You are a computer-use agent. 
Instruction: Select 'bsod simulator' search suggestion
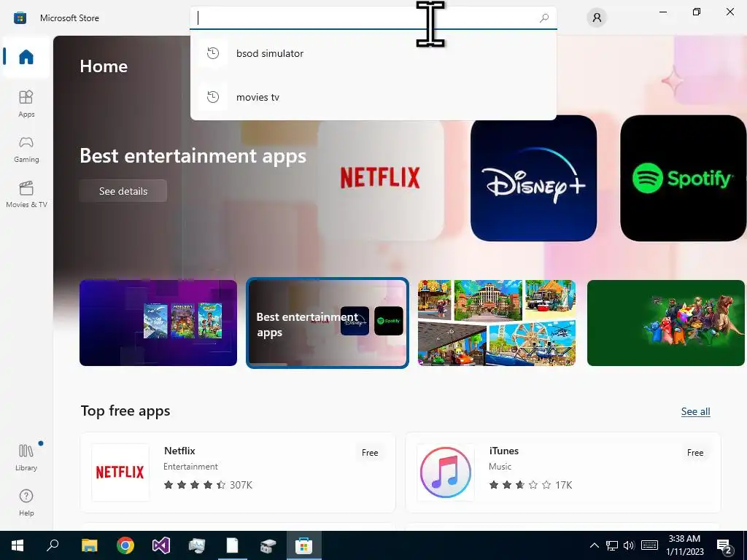click(373, 53)
